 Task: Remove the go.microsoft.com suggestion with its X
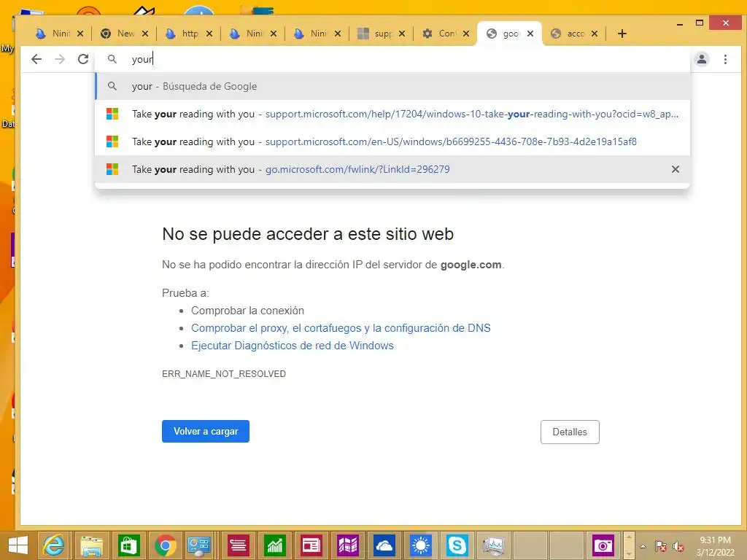coord(675,169)
